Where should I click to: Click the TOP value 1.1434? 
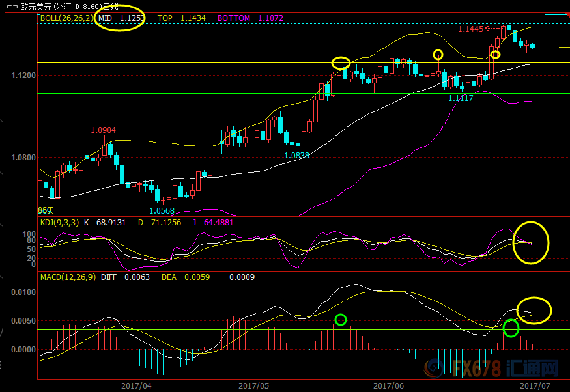[x=193, y=18]
